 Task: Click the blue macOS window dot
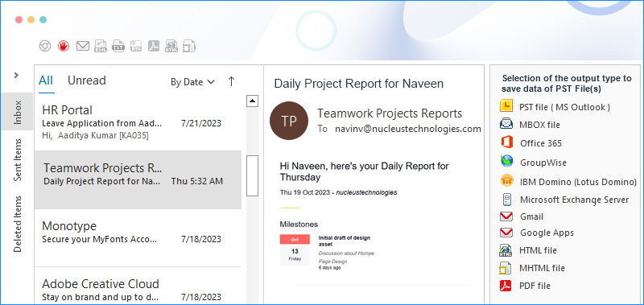43,19
